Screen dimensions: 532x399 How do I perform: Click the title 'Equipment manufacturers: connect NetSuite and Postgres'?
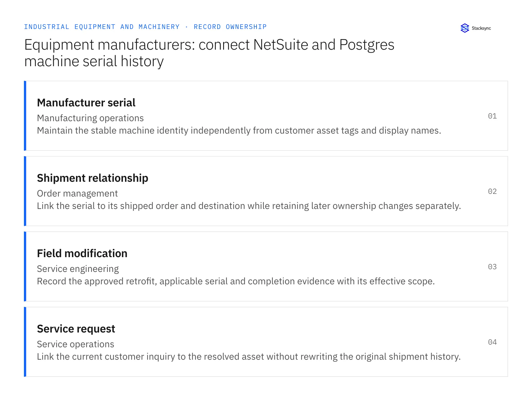click(209, 45)
